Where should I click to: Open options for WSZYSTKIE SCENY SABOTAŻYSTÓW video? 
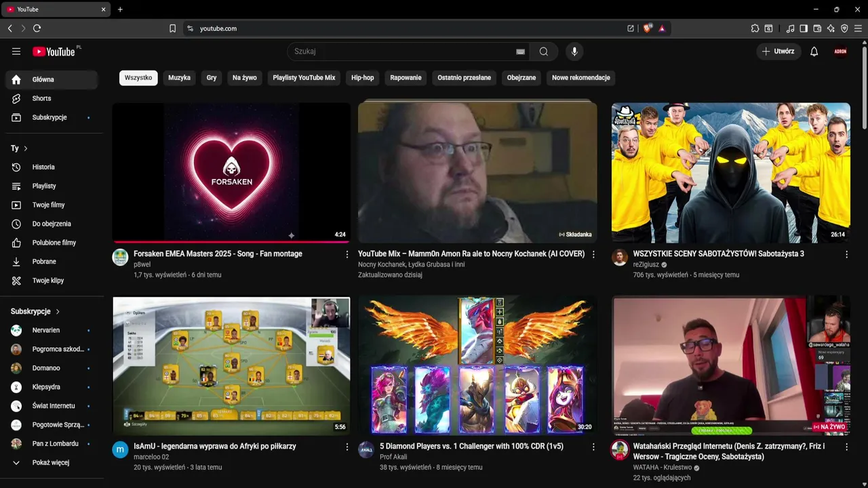(846, 255)
